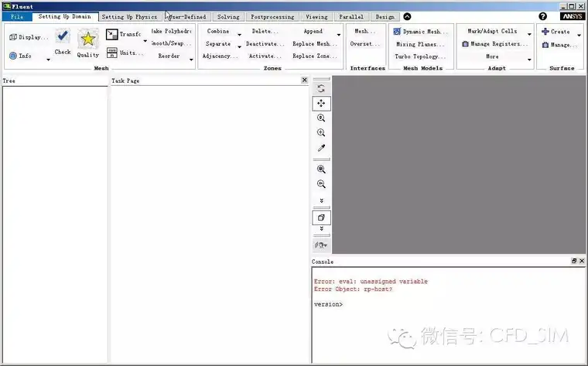Click the Dynamic Mesh icon
This screenshot has height=366, width=588.
tap(397, 32)
